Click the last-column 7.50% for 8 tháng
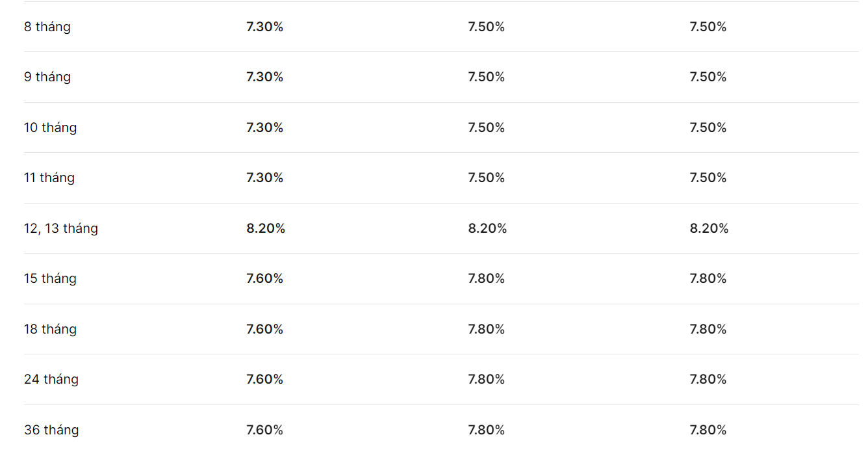The width and height of the screenshot is (868, 450). (x=708, y=27)
